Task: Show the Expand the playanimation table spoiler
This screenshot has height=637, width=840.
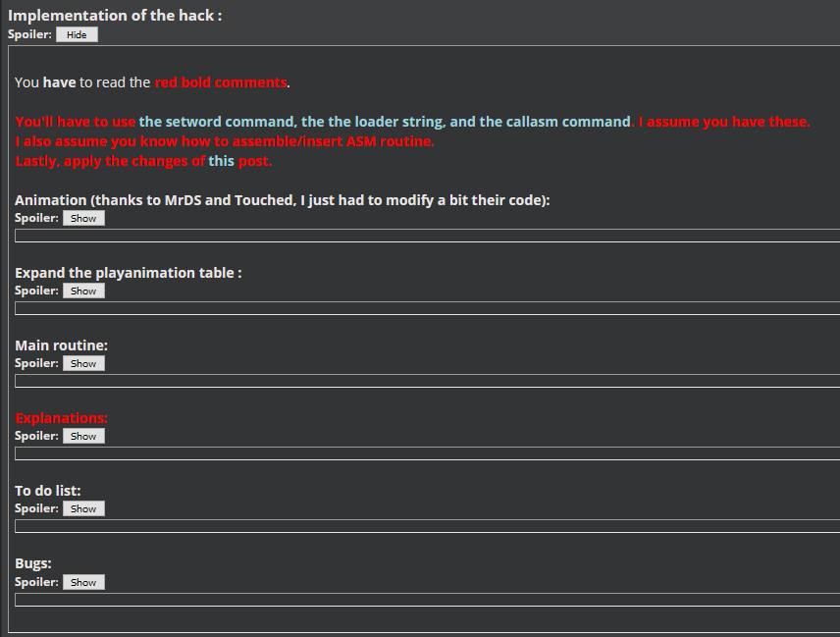Action: click(x=83, y=291)
